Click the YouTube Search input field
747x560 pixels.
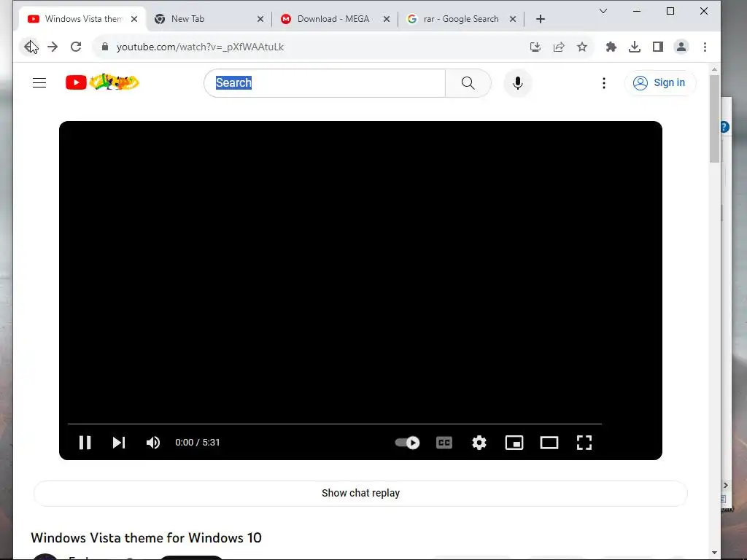325,83
